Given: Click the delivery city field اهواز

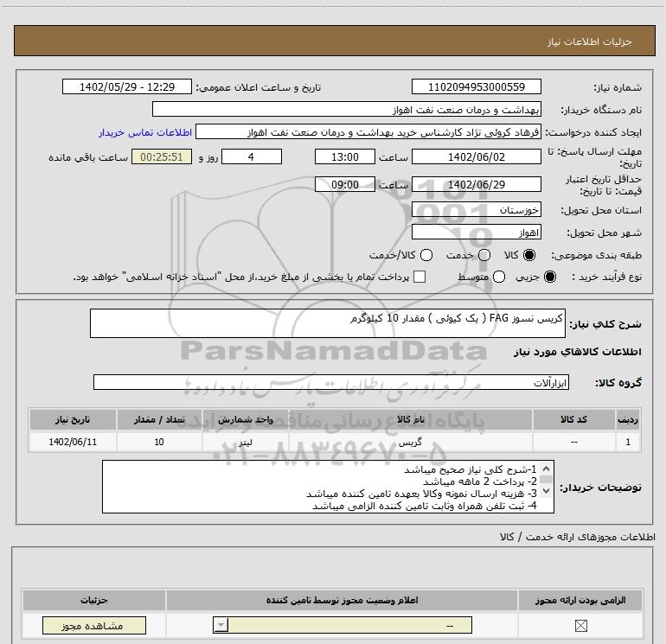Looking at the screenshot, I should 476,233.
